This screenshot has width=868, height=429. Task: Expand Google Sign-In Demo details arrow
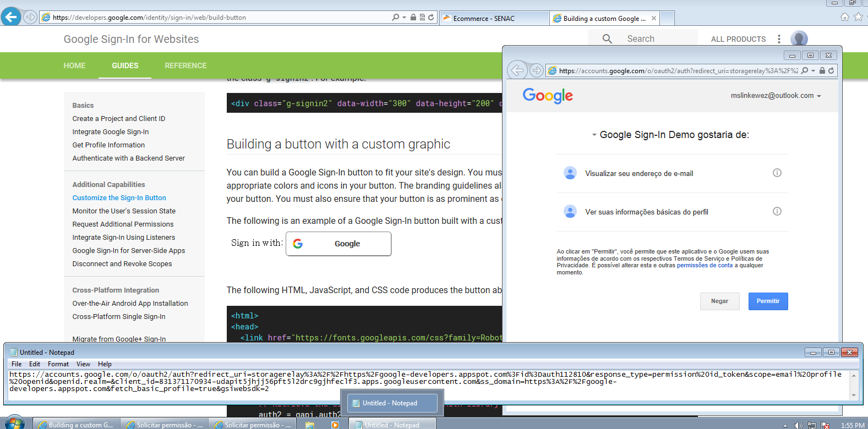594,135
